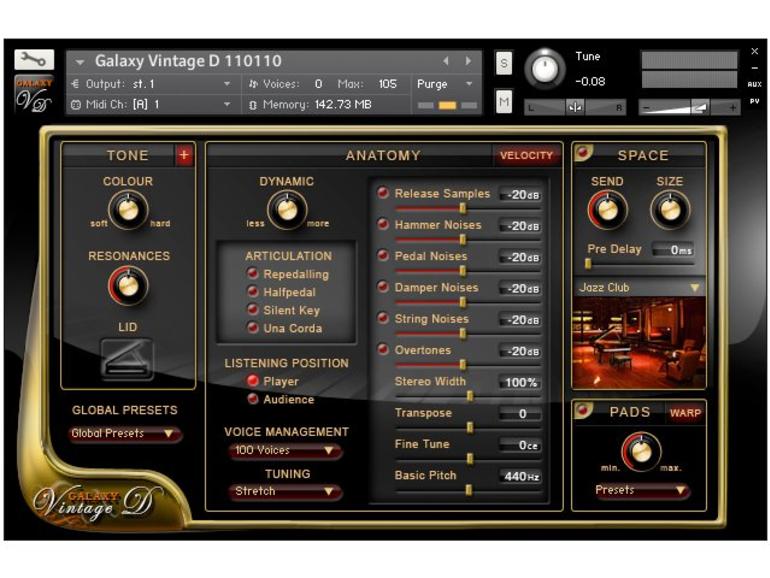Click the Tone plus button
The image size is (770, 578).
[184, 155]
